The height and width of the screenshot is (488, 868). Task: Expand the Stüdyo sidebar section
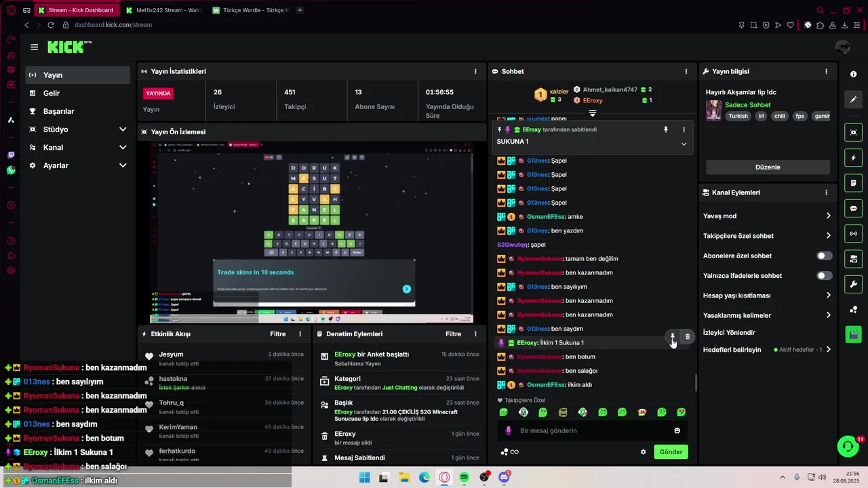pos(123,129)
